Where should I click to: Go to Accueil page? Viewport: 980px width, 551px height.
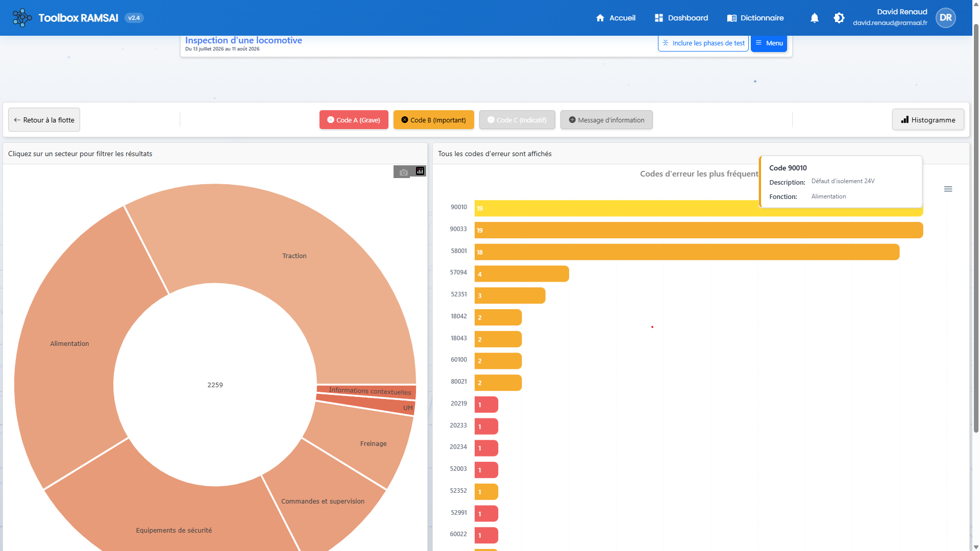pos(616,18)
